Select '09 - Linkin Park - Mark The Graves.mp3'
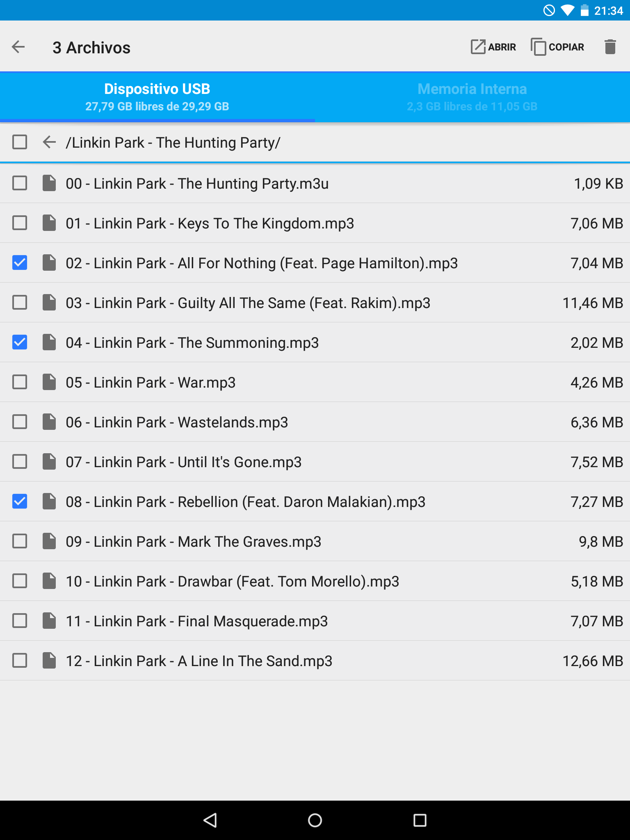Image resolution: width=630 pixels, height=840 pixels. point(194,542)
